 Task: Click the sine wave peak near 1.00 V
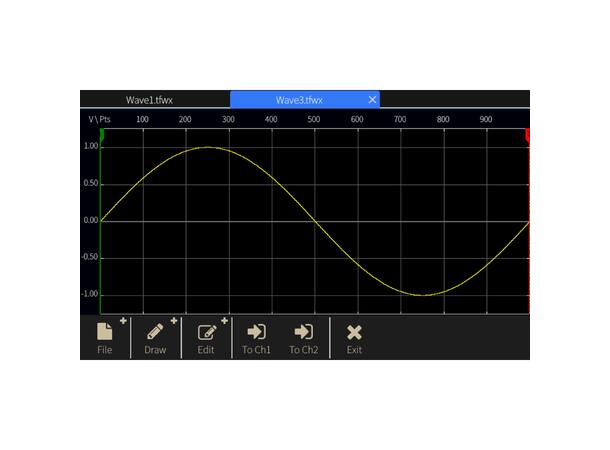[208, 147]
